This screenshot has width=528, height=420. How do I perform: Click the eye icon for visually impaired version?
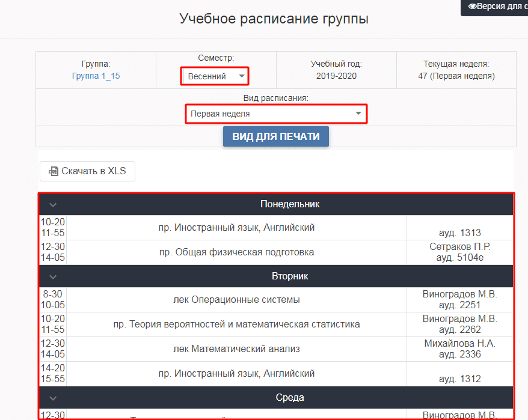pyautogui.click(x=472, y=6)
